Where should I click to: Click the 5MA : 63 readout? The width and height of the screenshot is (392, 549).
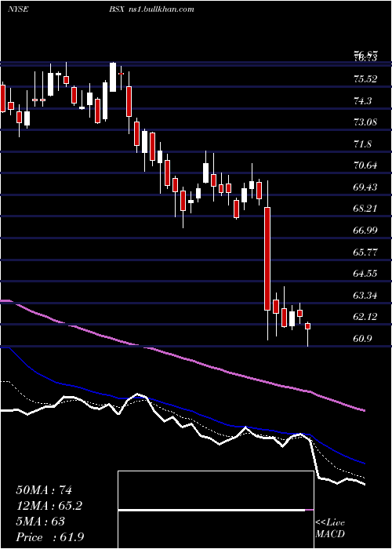pyautogui.click(x=41, y=522)
